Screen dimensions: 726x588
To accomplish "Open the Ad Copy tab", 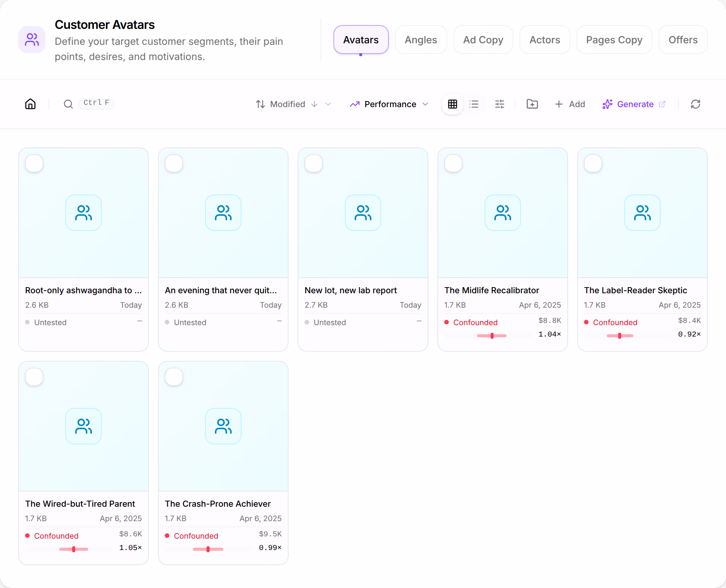I will (483, 40).
